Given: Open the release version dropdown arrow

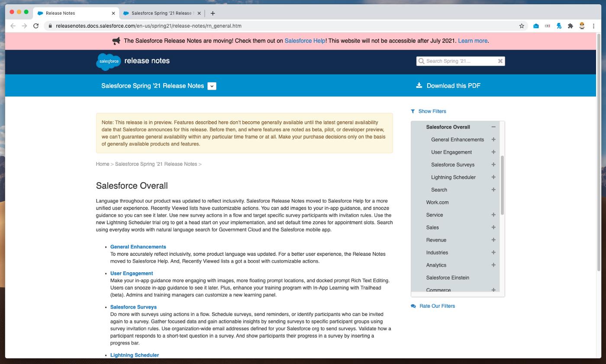Looking at the screenshot, I should point(212,86).
